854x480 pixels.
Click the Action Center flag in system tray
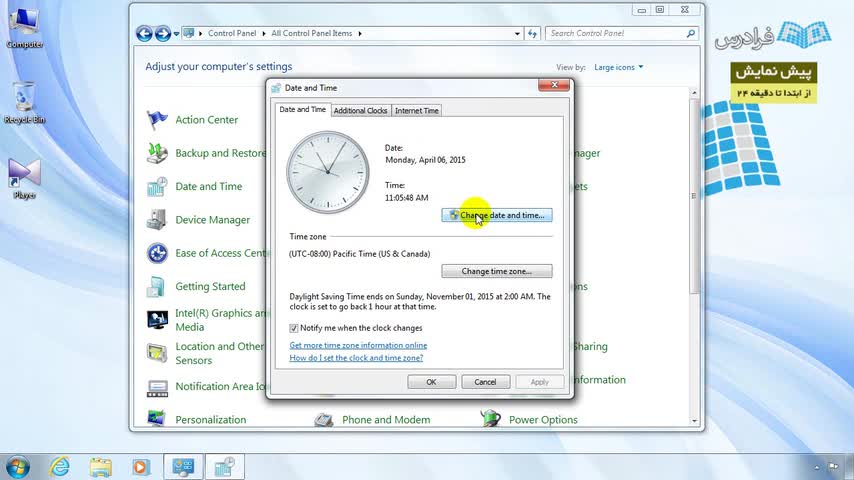tap(833, 467)
